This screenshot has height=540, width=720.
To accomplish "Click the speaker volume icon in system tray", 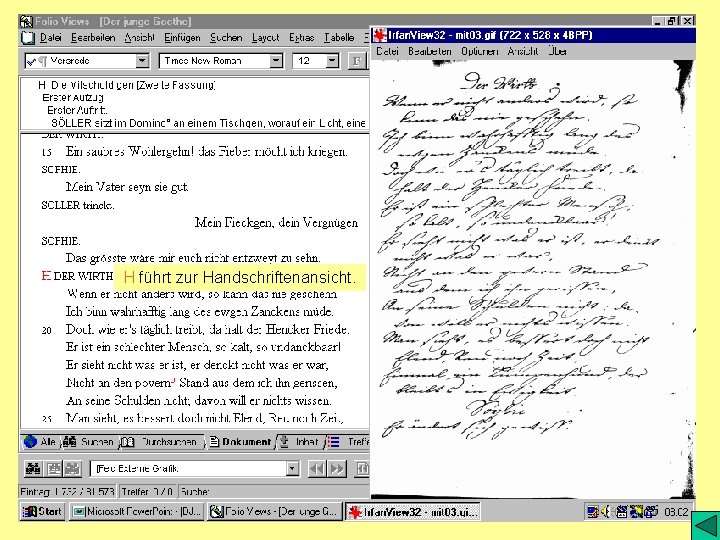I will pyautogui.click(x=606, y=512).
